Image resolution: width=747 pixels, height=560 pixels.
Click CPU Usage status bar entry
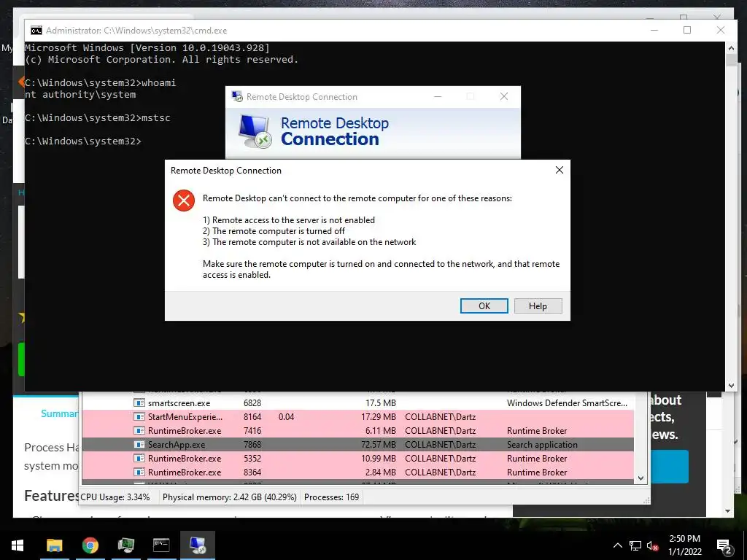pos(115,497)
